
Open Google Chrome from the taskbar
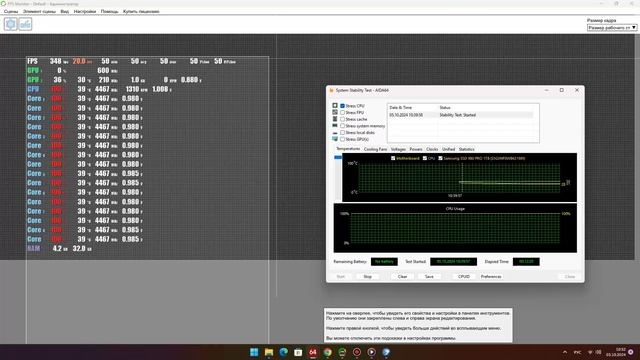point(327,352)
